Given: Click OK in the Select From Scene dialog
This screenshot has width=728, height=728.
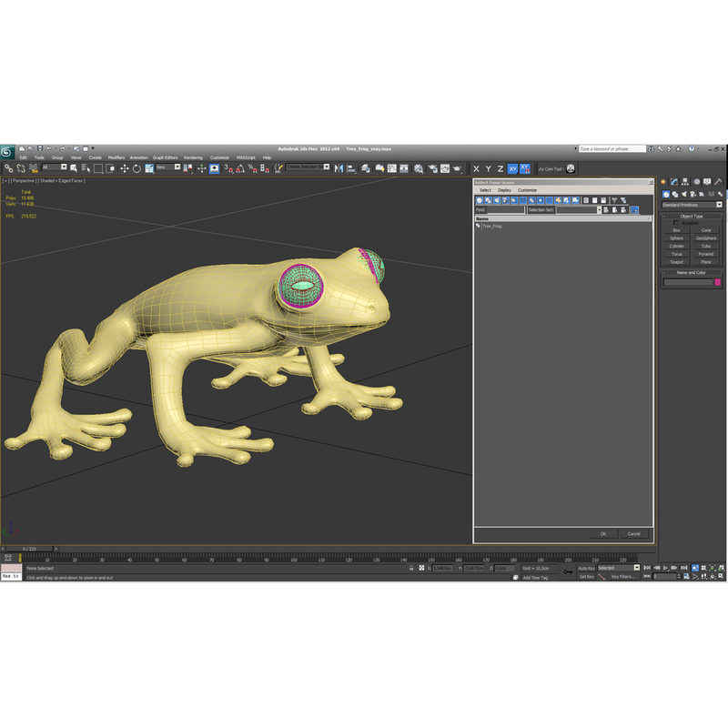Looking at the screenshot, I should pos(602,534).
